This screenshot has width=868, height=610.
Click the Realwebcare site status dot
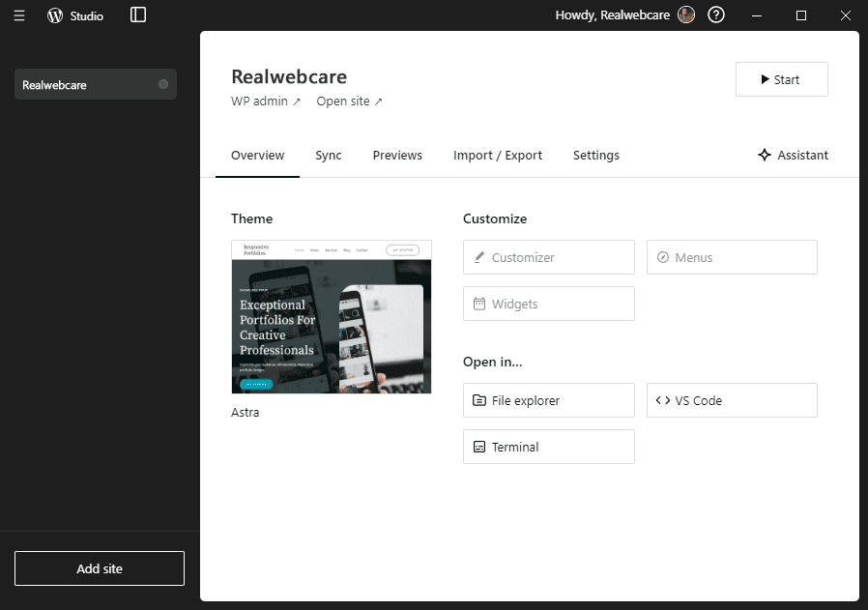163,84
